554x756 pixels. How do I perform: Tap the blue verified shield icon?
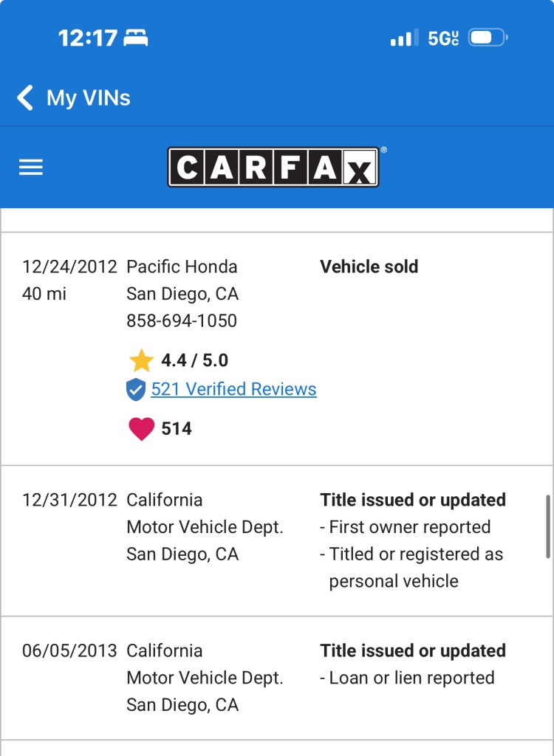coord(136,390)
